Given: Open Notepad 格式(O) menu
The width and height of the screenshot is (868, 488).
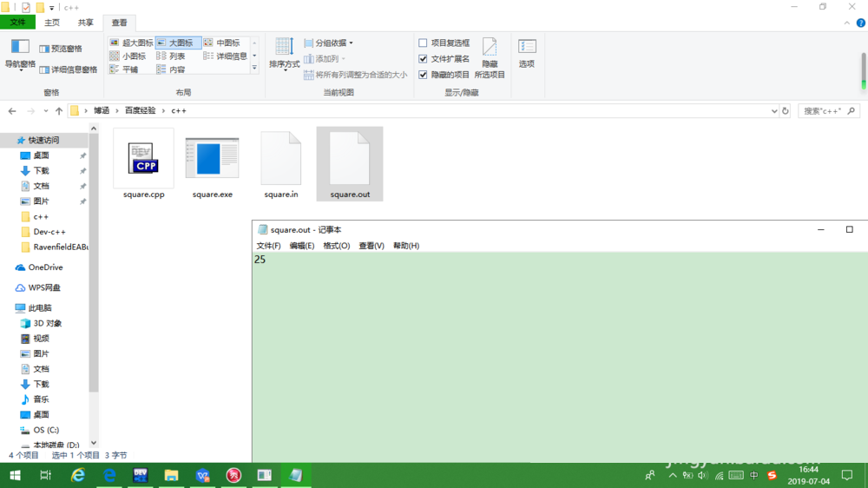Looking at the screenshot, I should (337, 246).
